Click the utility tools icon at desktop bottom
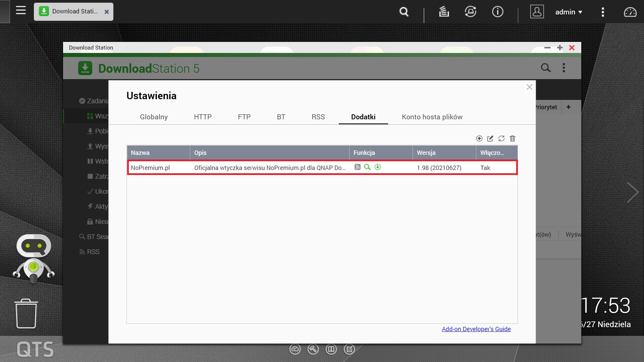Image resolution: width=644 pixels, height=362 pixels. pos(313,350)
